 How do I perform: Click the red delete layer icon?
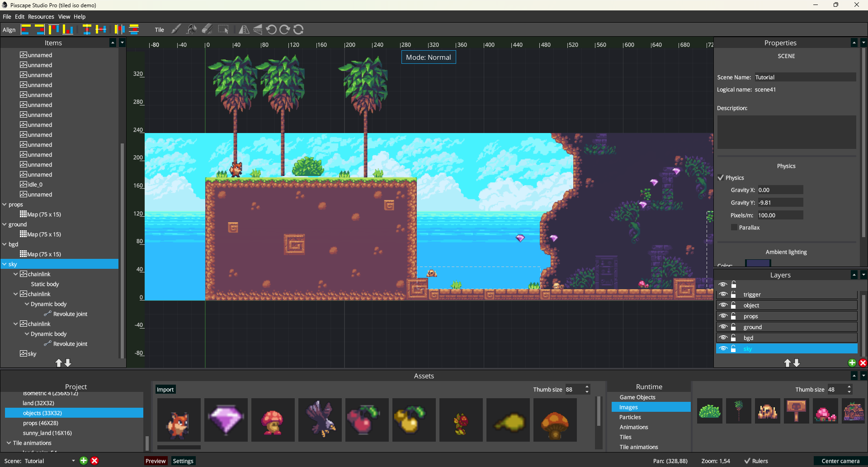point(863,362)
